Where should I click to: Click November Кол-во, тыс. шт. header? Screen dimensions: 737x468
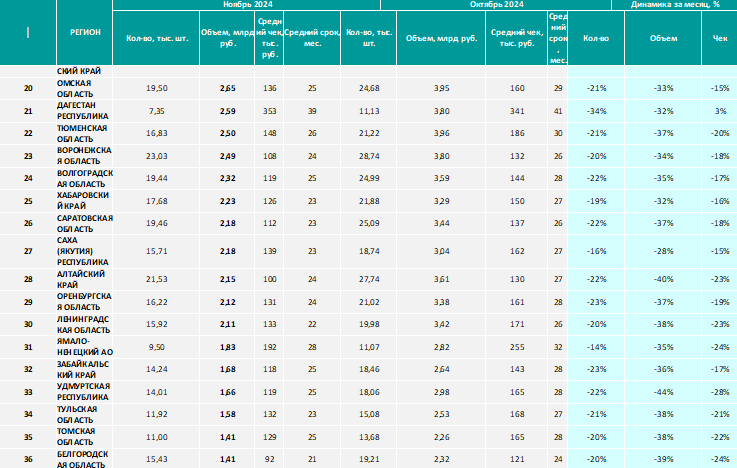tap(157, 38)
